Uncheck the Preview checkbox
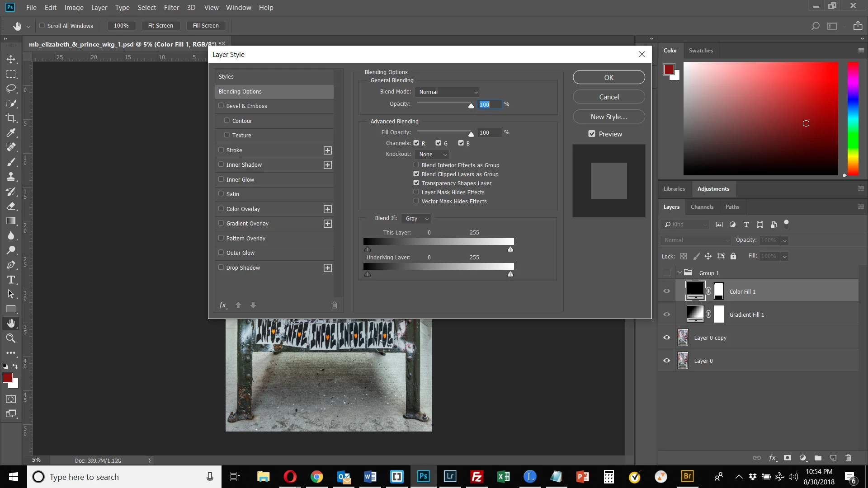868x488 pixels. click(x=592, y=134)
